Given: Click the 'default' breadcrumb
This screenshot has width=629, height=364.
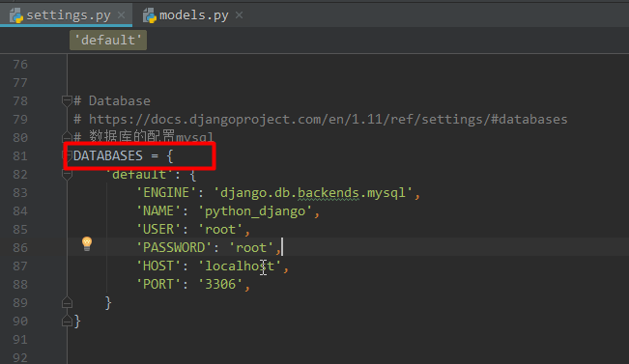Looking at the screenshot, I should pos(108,41).
